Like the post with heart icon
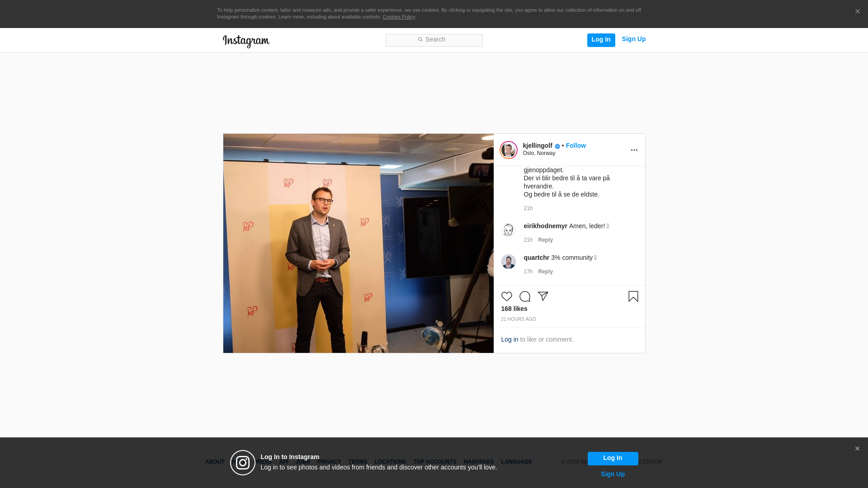Image resolution: width=868 pixels, height=488 pixels. point(506,296)
